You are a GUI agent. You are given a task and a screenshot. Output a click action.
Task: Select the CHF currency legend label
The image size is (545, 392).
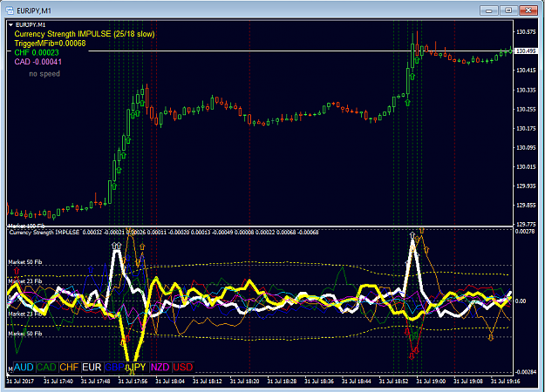click(69, 367)
